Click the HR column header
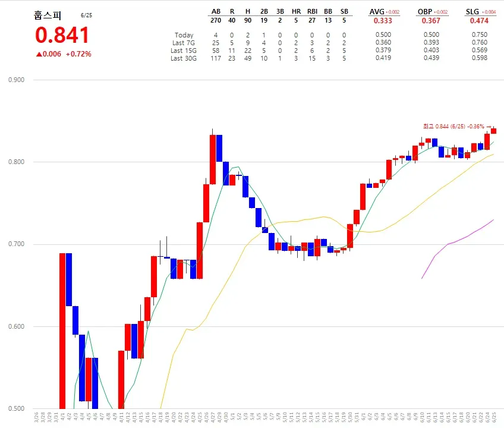The height and width of the screenshot is (428, 504). coord(296,11)
